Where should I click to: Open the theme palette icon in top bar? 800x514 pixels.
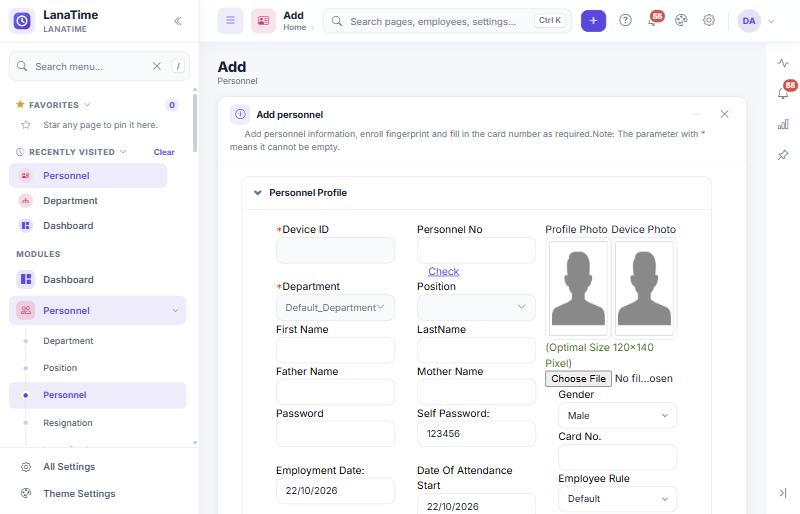pos(681,20)
